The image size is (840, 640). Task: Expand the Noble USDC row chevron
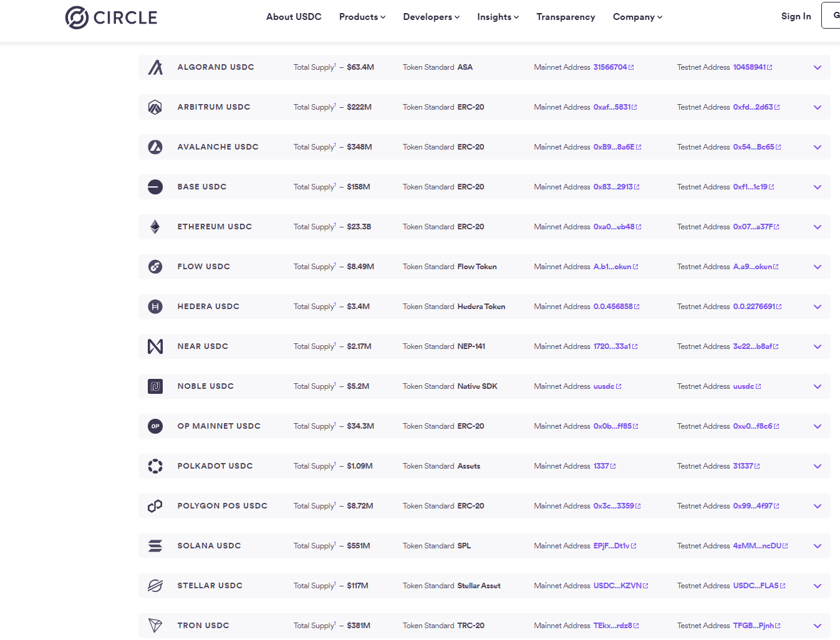coord(817,386)
